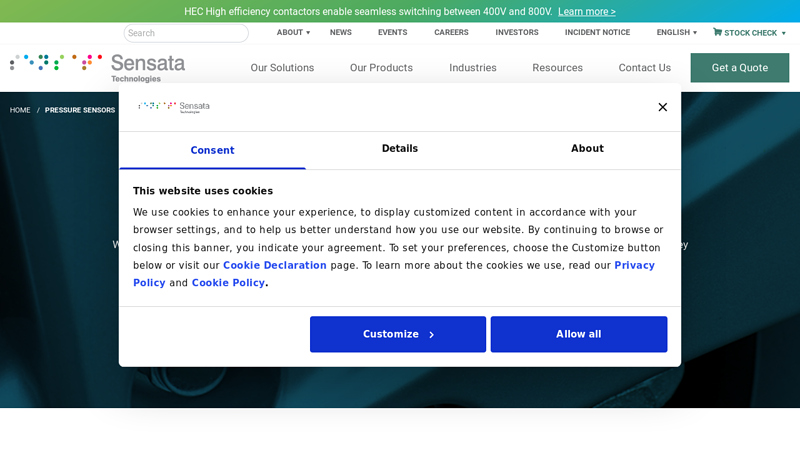Open the Industries menu item
The height and width of the screenshot is (450, 800).
(x=472, y=68)
